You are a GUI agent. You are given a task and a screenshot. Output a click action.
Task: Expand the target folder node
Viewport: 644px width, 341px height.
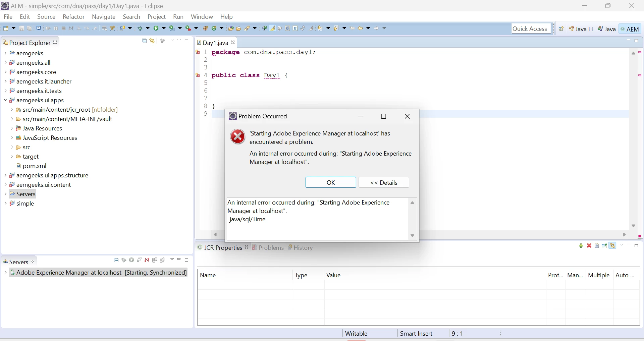12,156
